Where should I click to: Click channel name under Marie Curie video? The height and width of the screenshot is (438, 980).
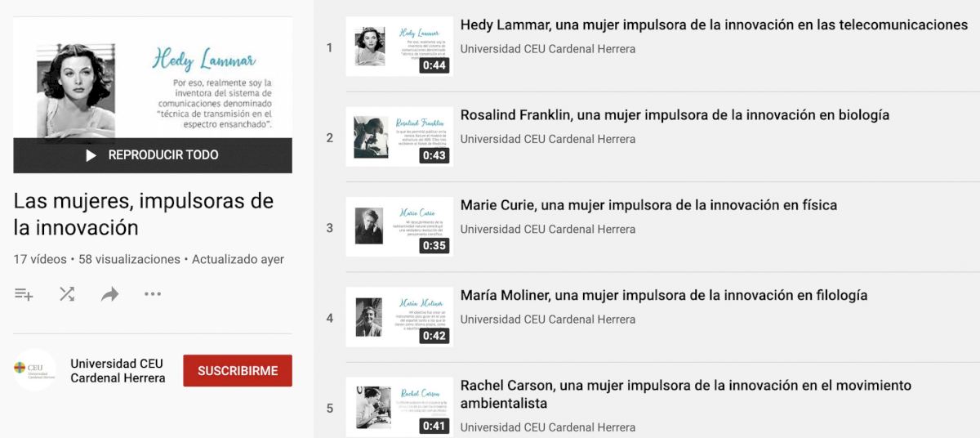547,230
